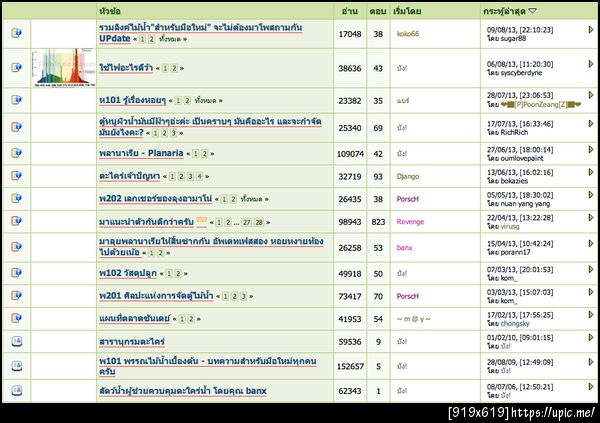Click sort arrow beside กระทู้ล่าสุด header
Screen dimensions: 600x423
533,11
